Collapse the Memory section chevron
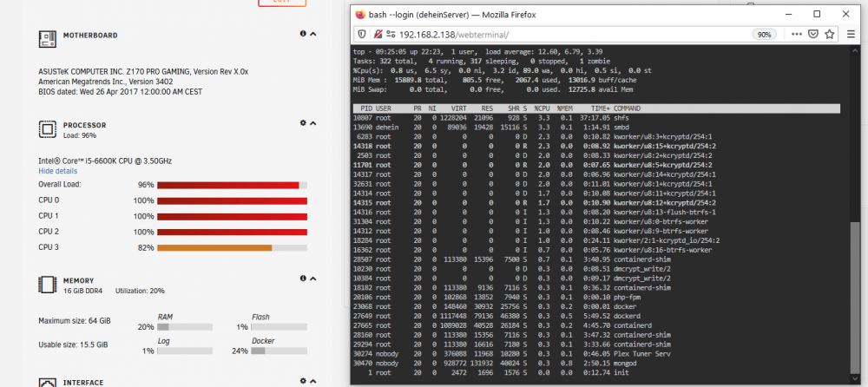 pos(312,279)
